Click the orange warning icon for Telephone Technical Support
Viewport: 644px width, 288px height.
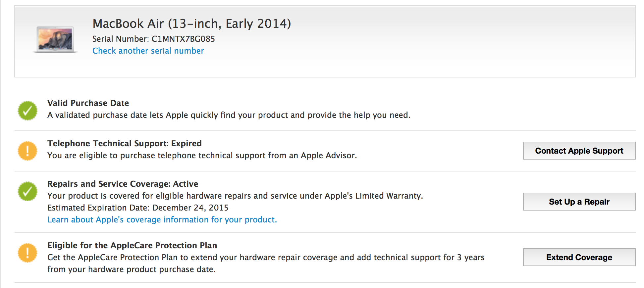point(27,151)
